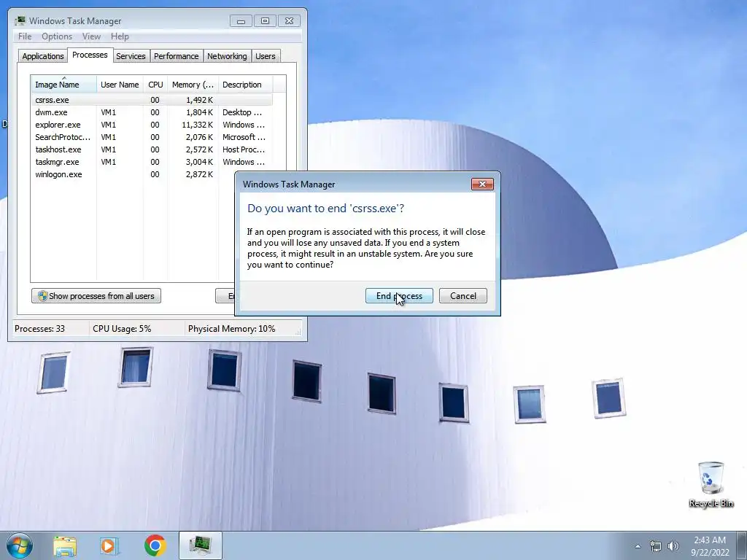Sort by Memory column header

193,85
